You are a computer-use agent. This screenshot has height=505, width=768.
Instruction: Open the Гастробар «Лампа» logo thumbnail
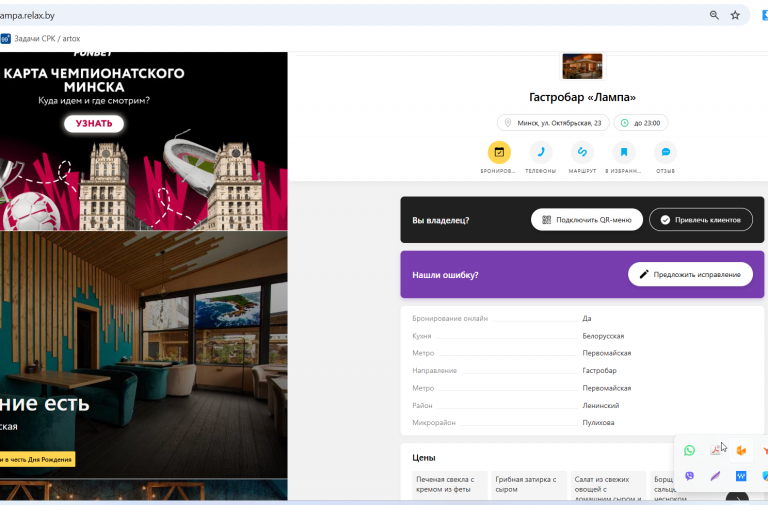(x=582, y=66)
